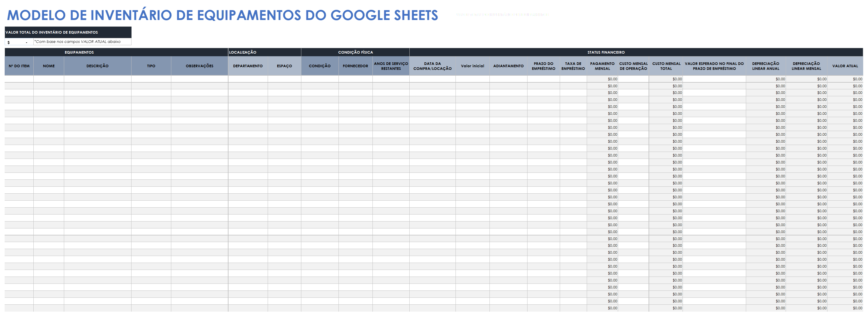Select the TIPO column header
Viewport: 868px width, 316px height.
151,66
